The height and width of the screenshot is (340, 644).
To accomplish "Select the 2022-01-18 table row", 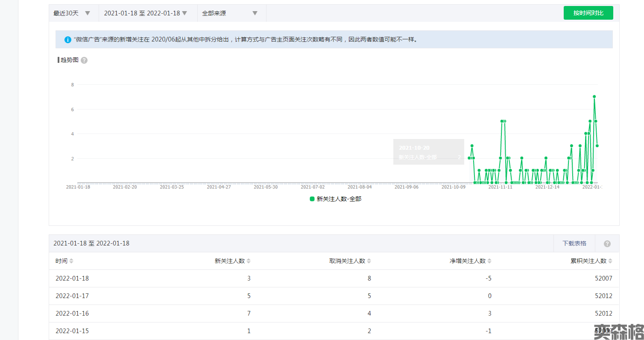I will tap(333, 278).
